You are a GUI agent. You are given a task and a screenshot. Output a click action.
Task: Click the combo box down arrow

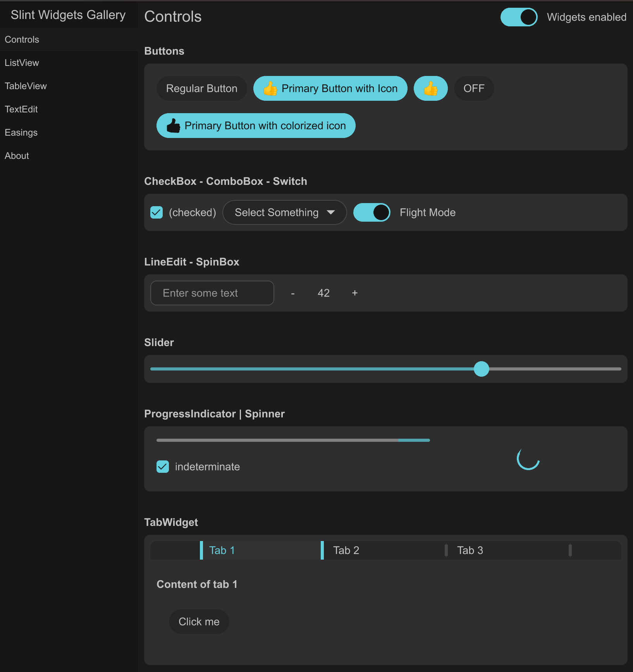click(331, 213)
